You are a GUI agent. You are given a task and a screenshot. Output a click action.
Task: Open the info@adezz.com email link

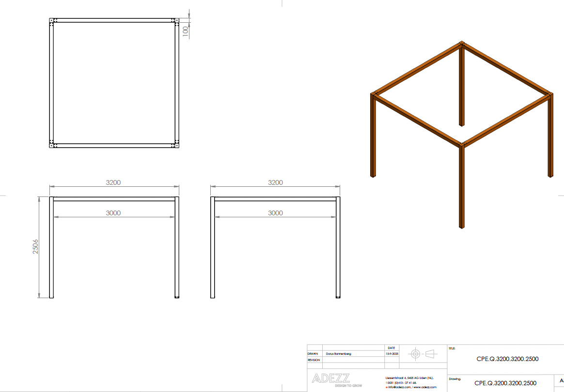coord(399,387)
